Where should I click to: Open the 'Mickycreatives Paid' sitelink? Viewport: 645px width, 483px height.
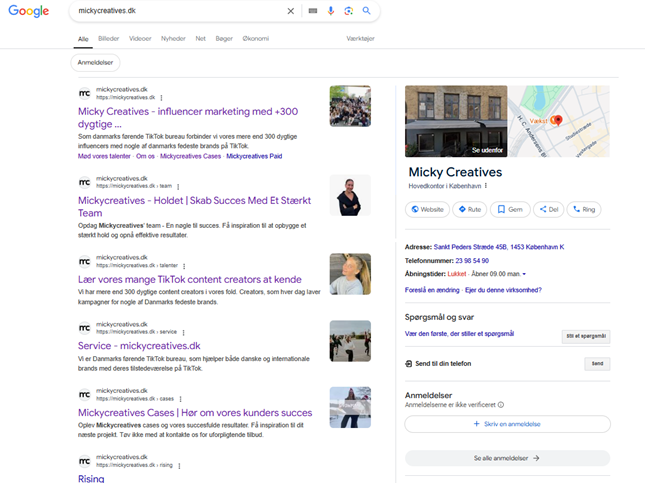click(x=254, y=156)
